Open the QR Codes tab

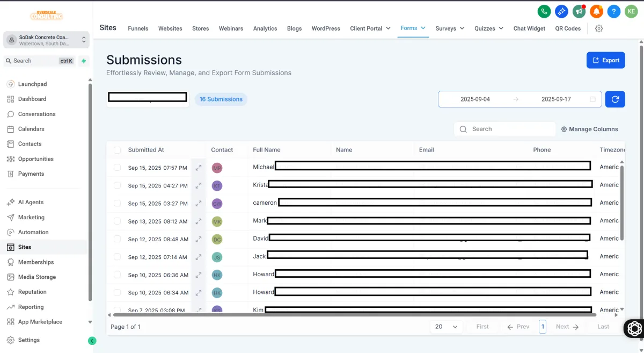pyautogui.click(x=568, y=28)
